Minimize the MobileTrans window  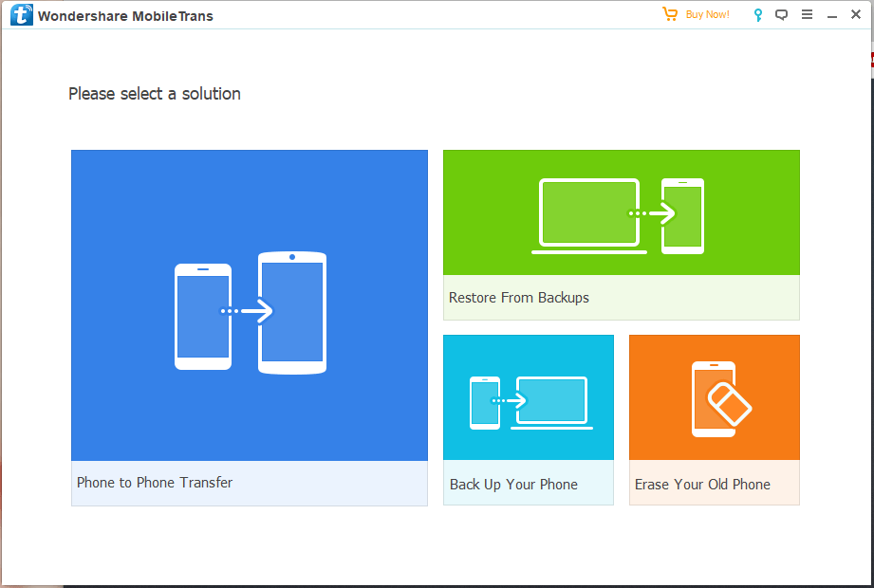click(x=832, y=14)
